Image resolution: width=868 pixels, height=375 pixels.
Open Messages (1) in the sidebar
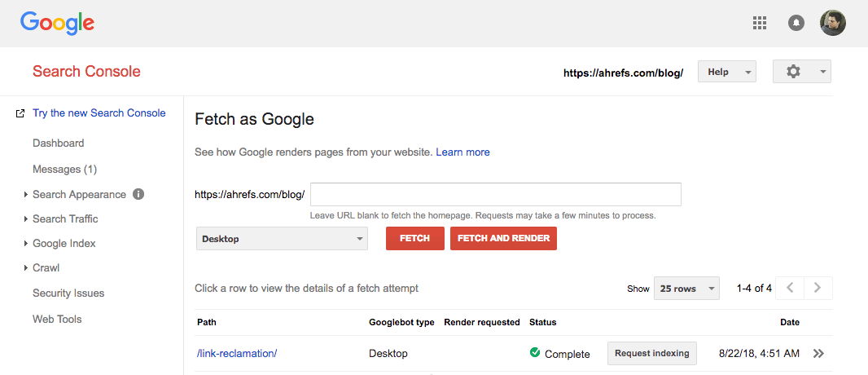pos(64,169)
